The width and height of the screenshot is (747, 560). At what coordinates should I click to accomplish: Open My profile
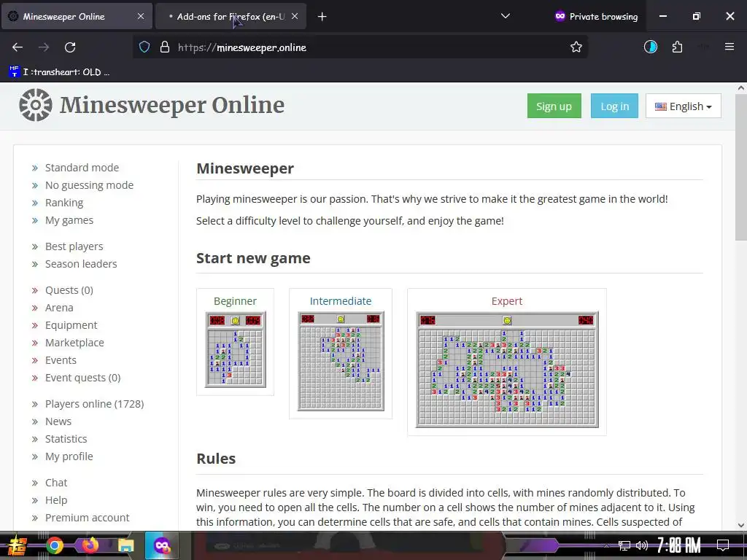tap(69, 456)
